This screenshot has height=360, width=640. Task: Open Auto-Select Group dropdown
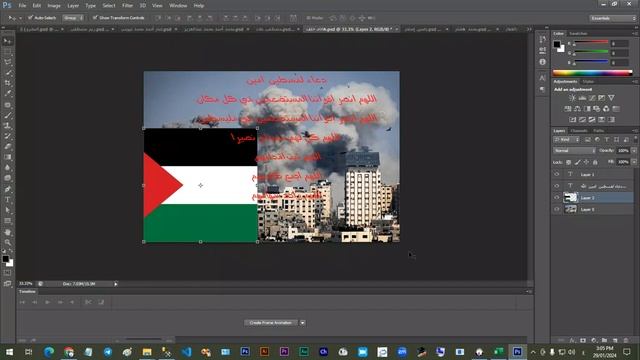73,18
